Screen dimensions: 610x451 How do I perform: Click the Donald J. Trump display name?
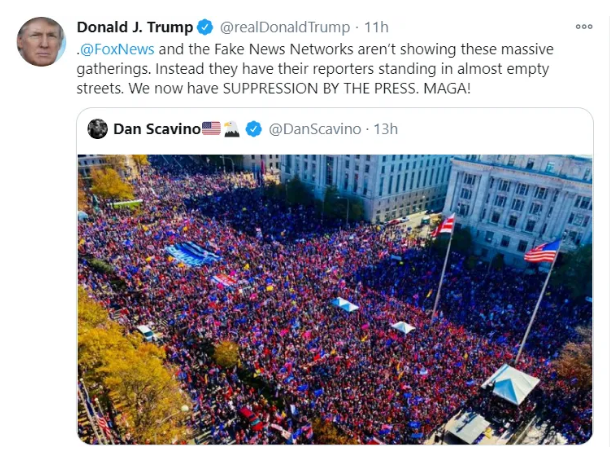[135, 27]
